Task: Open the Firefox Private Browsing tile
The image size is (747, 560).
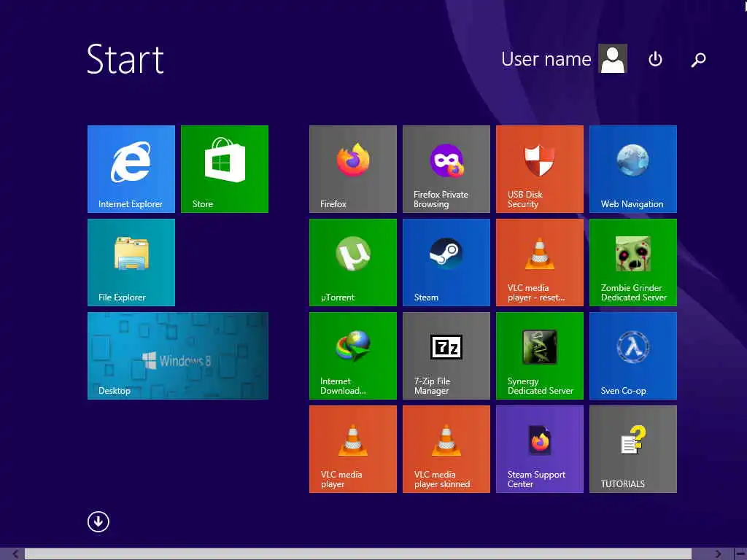Action: click(446, 169)
